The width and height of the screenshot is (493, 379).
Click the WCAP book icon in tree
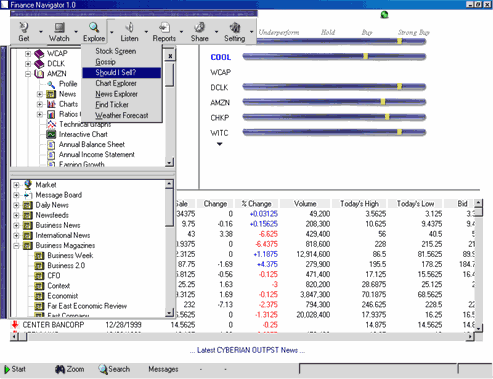point(39,53)
